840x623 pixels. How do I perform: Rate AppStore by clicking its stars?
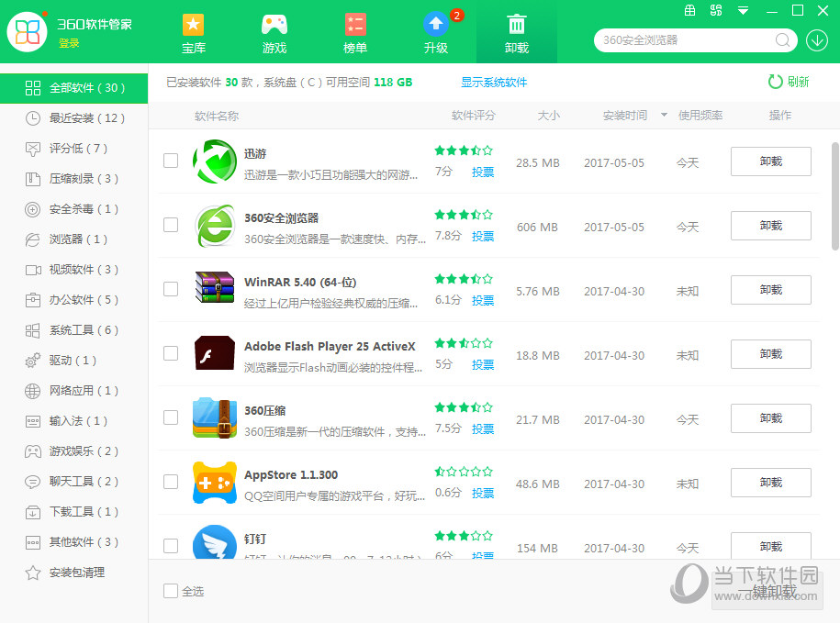464,472
